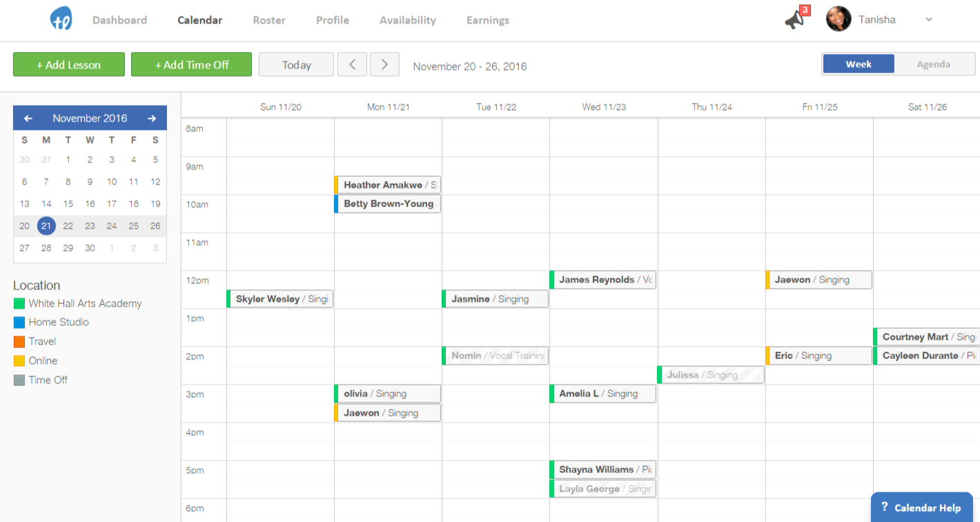Click the Home Studio blue swatch

[x=19, y=322]
